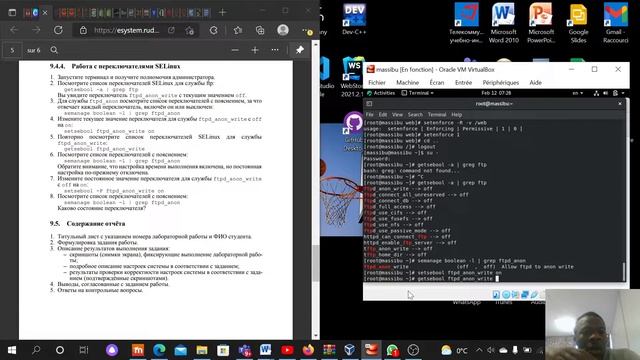This screenshot has height=360, width=640.
Task: Expand the en language dropdown
Action: [578, 93]
